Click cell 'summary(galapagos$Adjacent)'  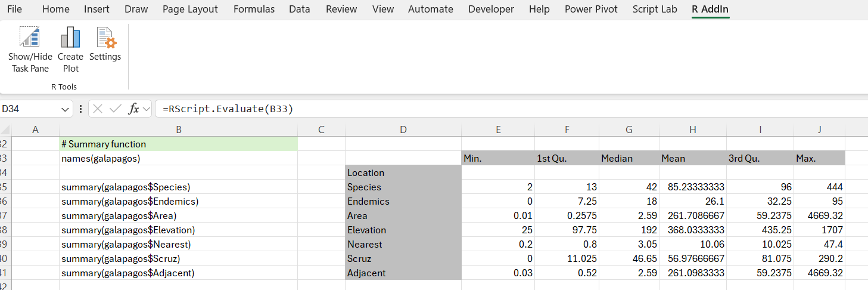tap(179, 273)
